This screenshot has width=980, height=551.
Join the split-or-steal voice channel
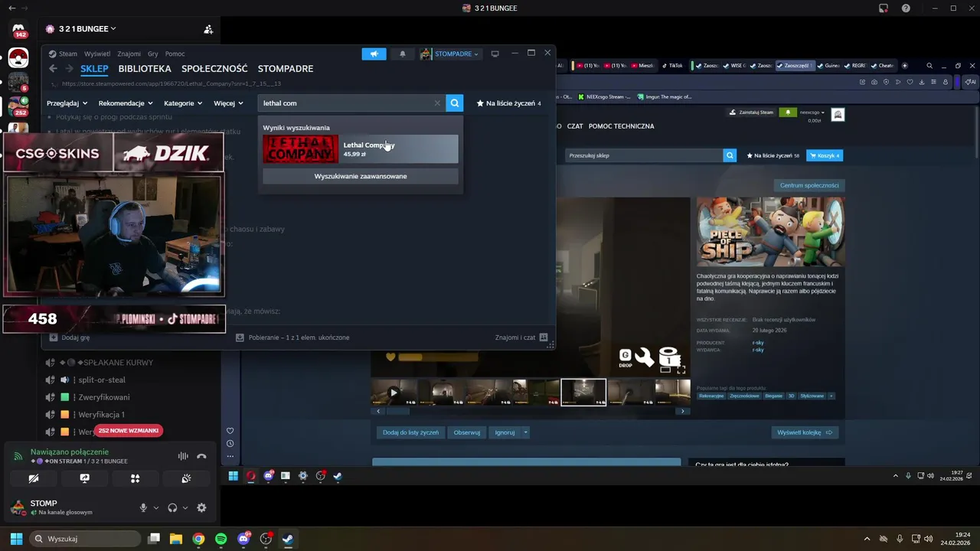coord(101,380)
